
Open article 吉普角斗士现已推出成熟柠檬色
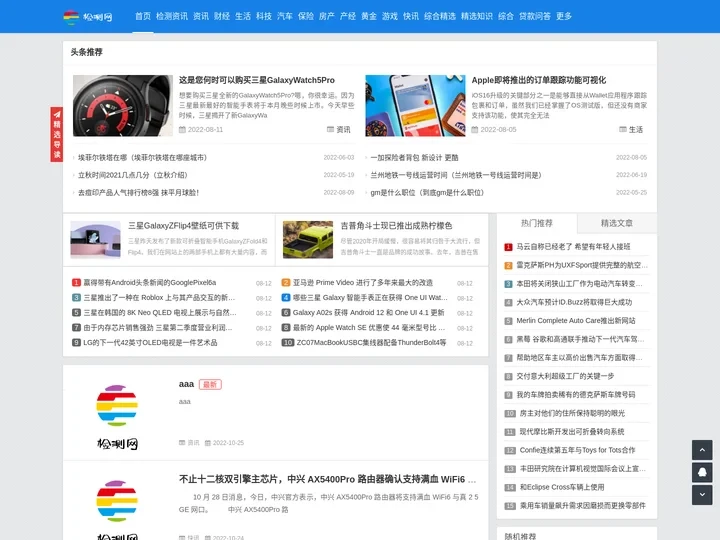click(396, 225)
